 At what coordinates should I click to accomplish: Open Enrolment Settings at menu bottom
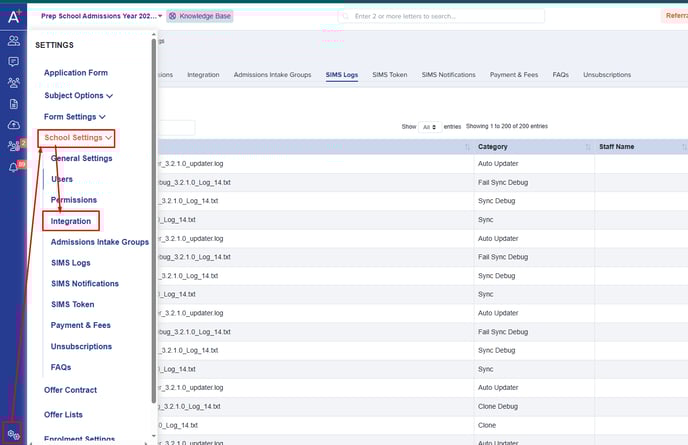click(79, 439)
